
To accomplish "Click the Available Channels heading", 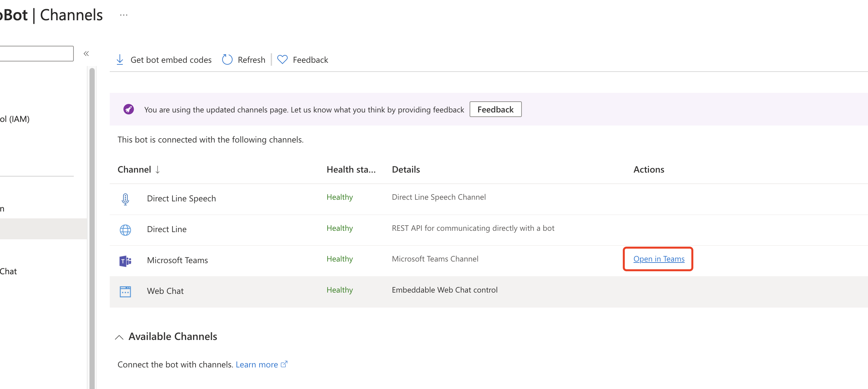I will [x=172, y=336].
